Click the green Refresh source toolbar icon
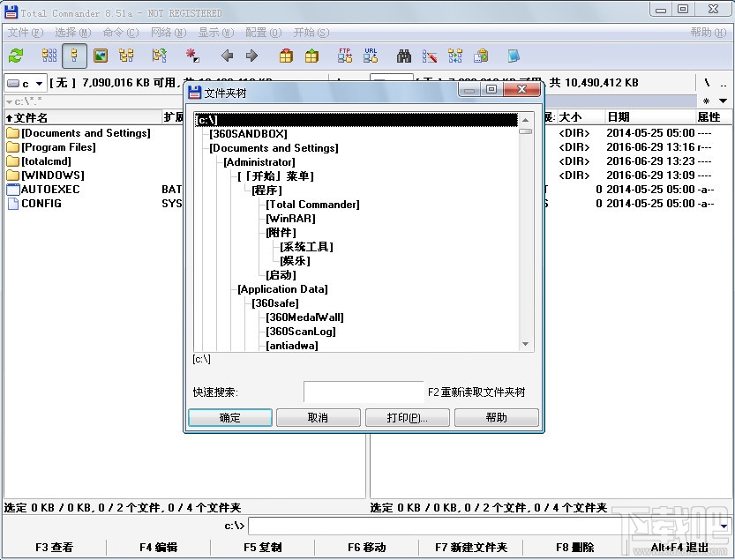This screenshot has height=560, width=735. pos(16,56)
